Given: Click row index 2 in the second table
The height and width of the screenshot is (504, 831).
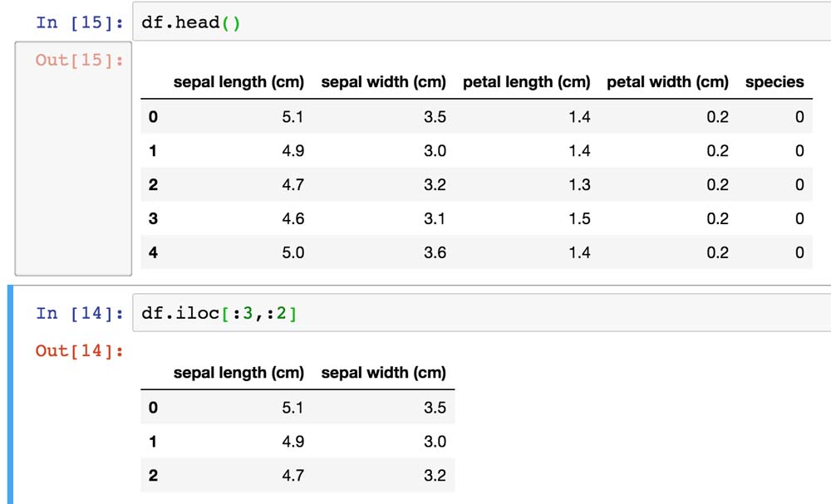Looking at the screenshot, I should coord(153,476).
